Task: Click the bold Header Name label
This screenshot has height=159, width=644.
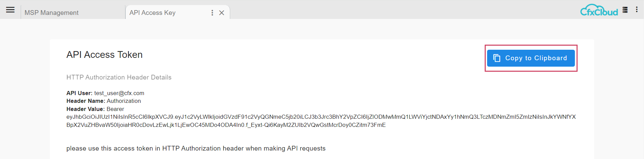Action: point(86,101)
